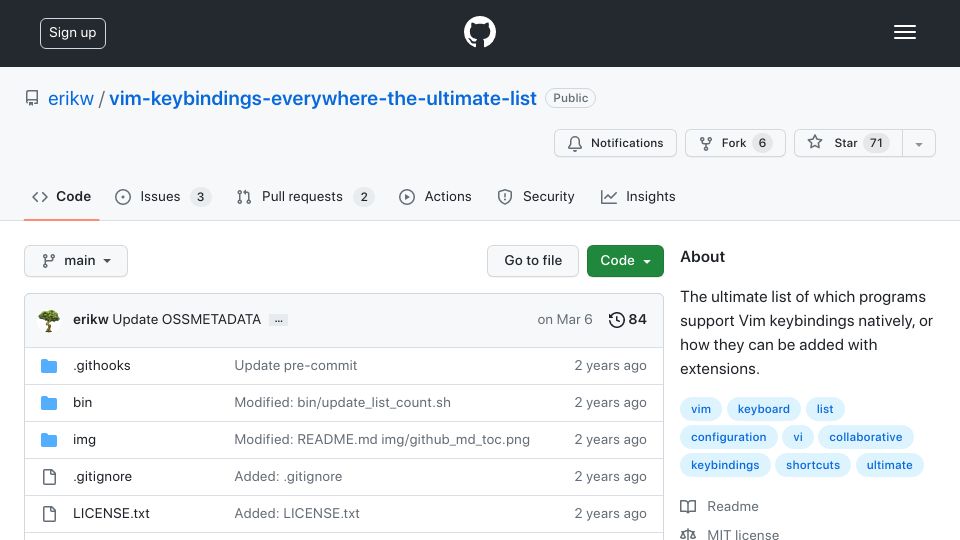Open 'Modified: README.md img/github_md_toc.png' commit
960x540 pixels.
coord(382,440)
